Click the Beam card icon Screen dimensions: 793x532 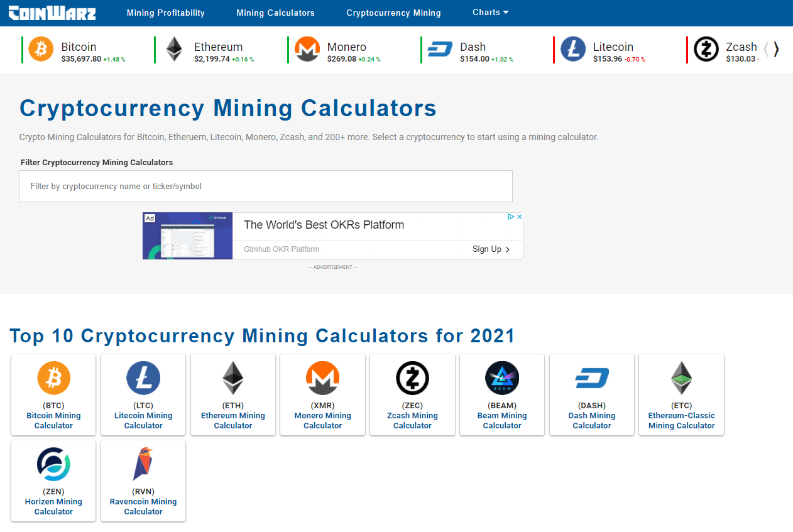(x=502, y=378)
